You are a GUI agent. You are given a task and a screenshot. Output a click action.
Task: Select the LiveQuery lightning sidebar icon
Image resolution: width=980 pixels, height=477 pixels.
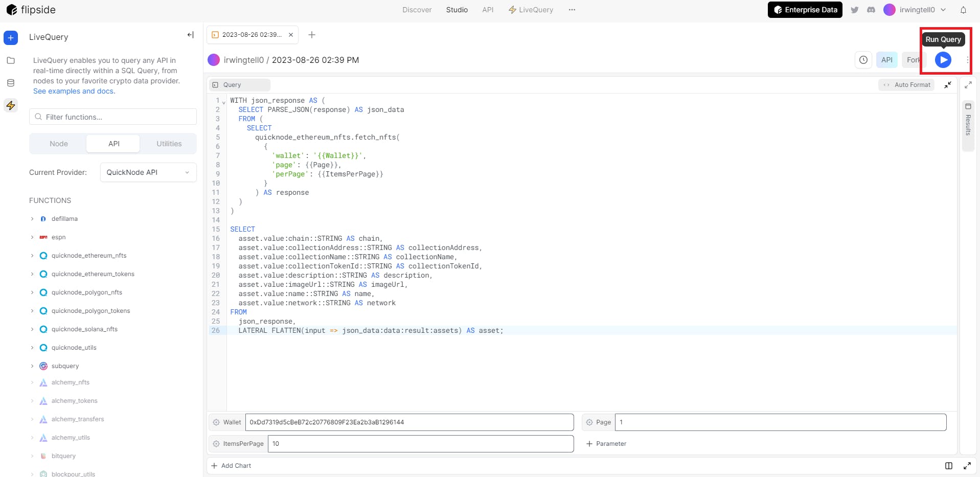(11, 105)
